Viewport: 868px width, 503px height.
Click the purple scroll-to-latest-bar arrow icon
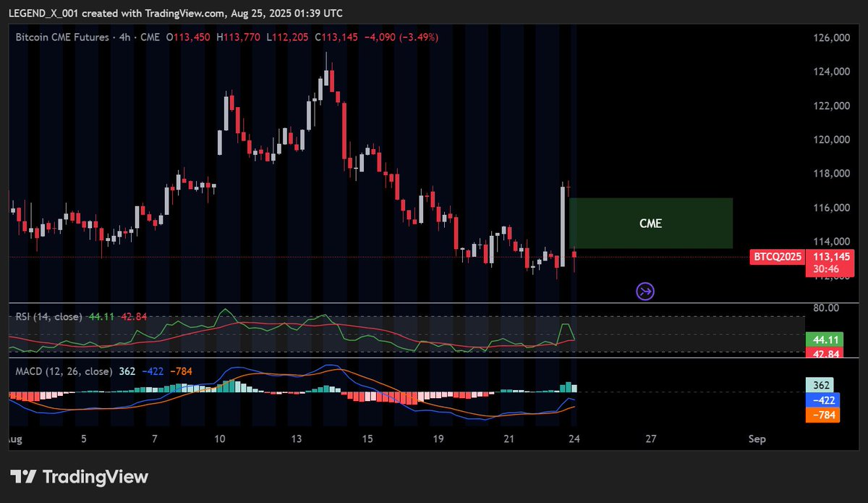point(645,292)
